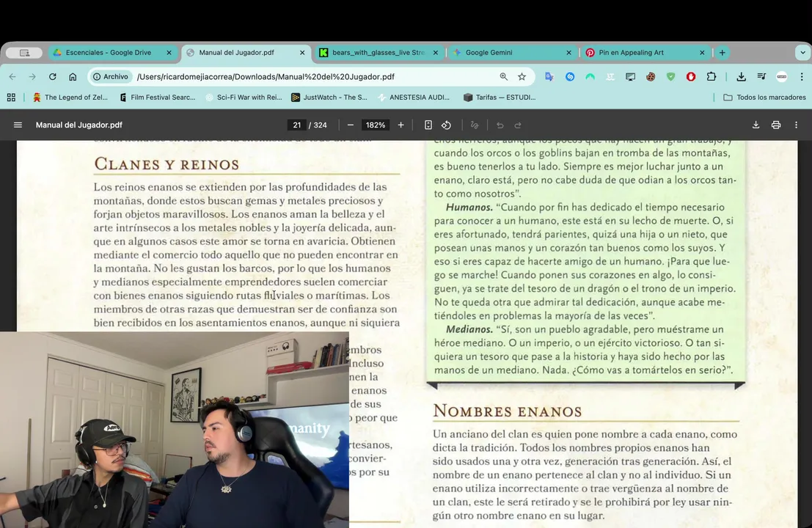Screen dimensions: 812x528
Task: Open the PDF sidebar hamburger menu
Action: (18, 125)
